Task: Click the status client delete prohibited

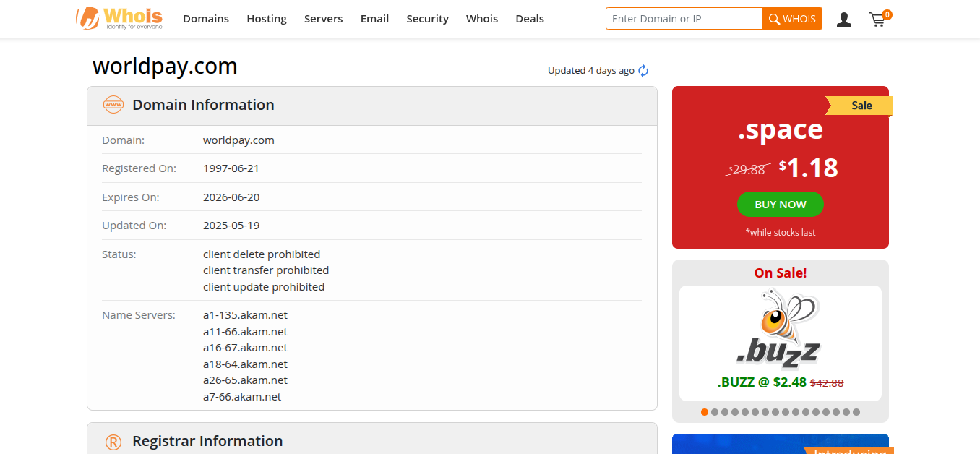Action: click(262, 254)
